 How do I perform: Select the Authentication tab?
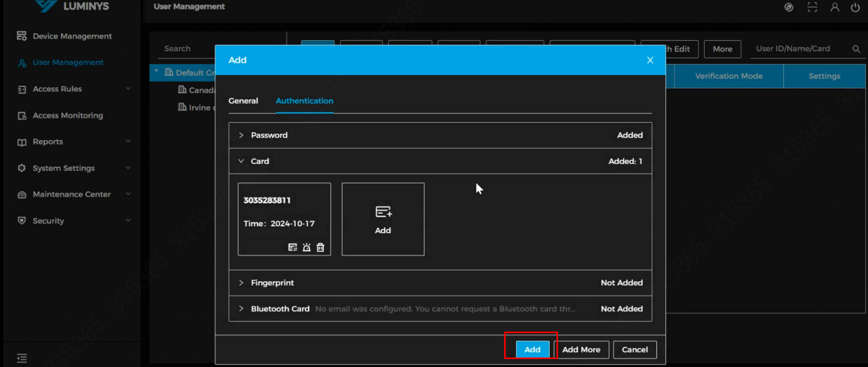click(x=304, y=101)
